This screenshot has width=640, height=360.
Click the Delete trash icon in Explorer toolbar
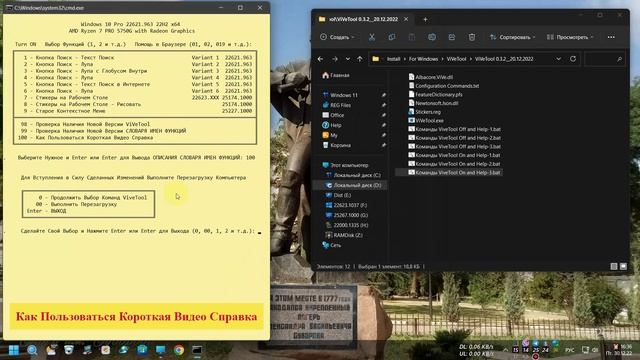click(x=471, y=37)
